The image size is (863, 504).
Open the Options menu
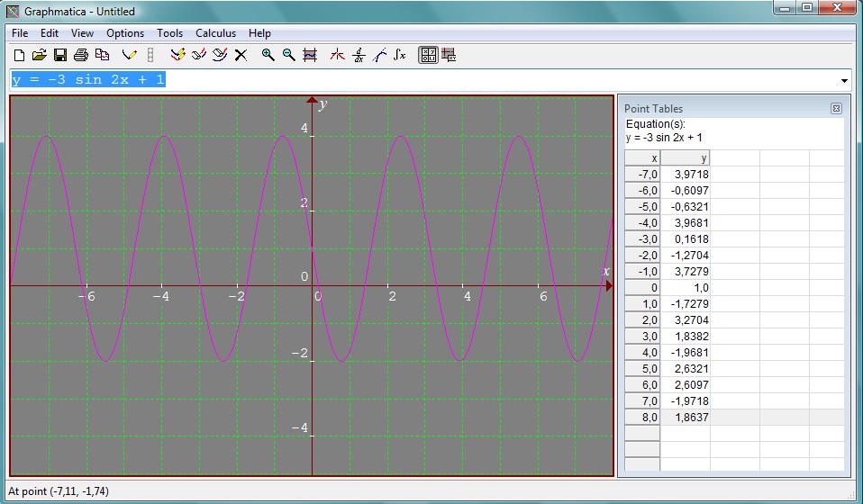pos(125,33)
